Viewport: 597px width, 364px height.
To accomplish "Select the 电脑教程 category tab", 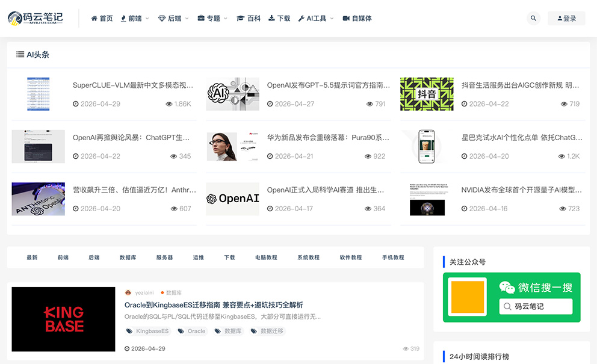I will (266, 258).
